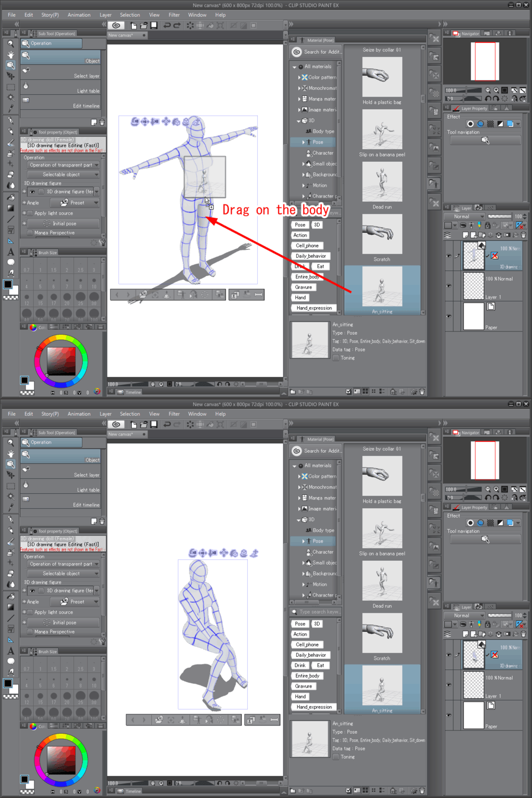The image size is (532, 798).
Task: Select the Text tool in the left toolbar
Action: [x=10, y=252]
